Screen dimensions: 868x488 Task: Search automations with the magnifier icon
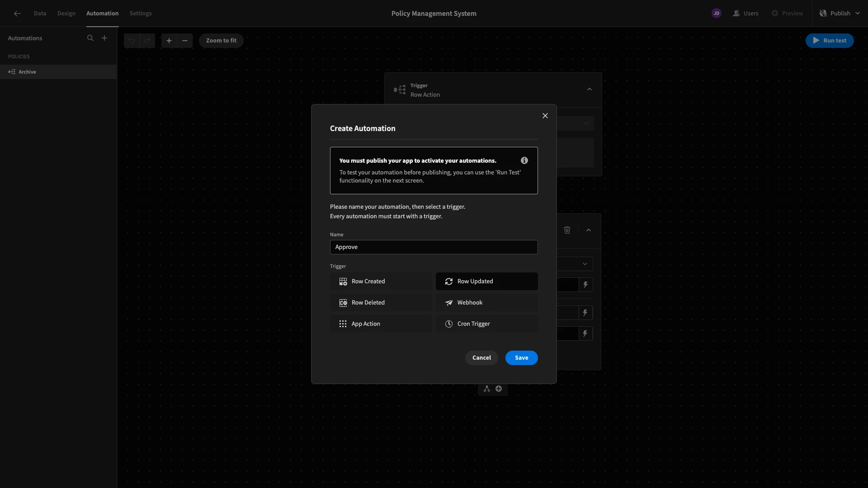tap(90, 38)
